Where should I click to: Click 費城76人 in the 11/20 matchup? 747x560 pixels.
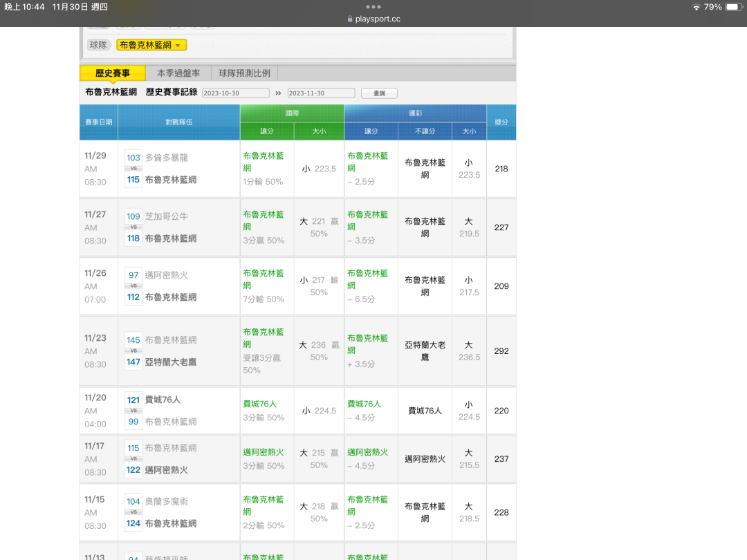tap(163, 400)
